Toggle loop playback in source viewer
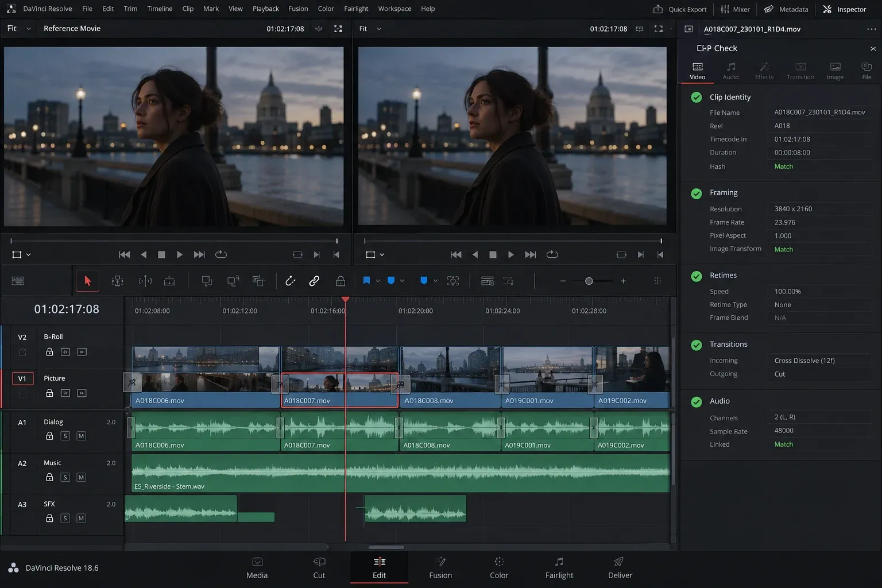The height and width of the screenshot is (588, 882). point(221,254)
